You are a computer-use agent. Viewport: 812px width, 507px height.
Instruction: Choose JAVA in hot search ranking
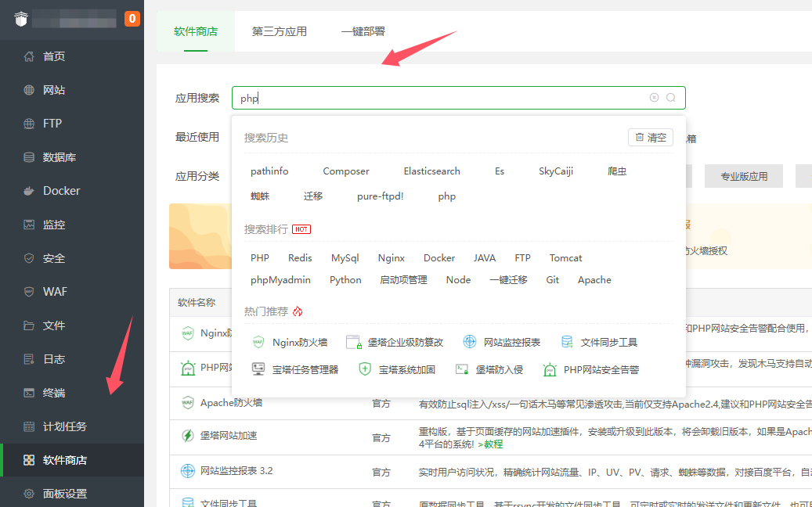coord(484,257)
